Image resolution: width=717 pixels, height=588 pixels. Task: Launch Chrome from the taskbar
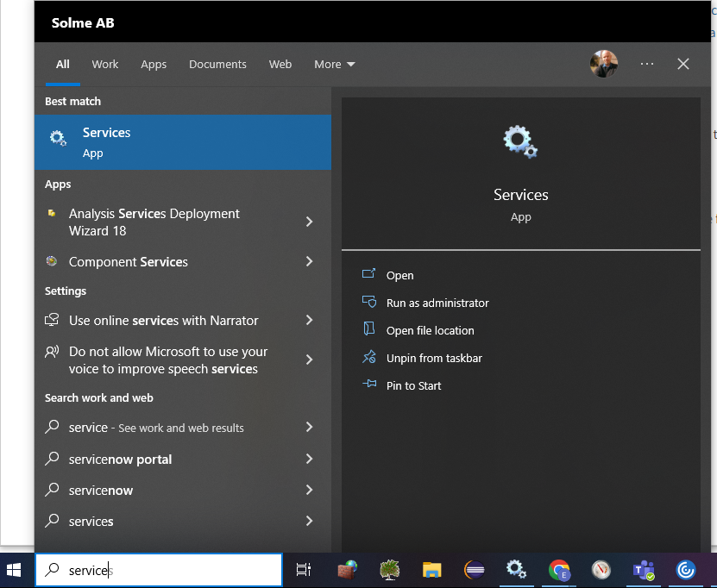559,570
